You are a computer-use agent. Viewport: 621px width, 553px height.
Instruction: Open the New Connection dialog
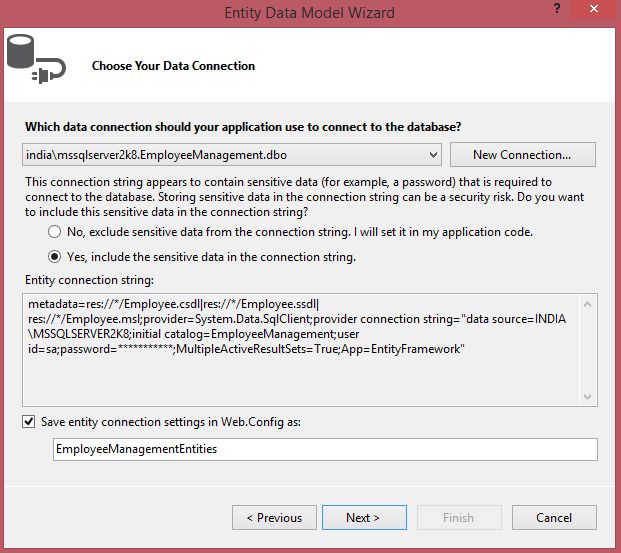522,155
